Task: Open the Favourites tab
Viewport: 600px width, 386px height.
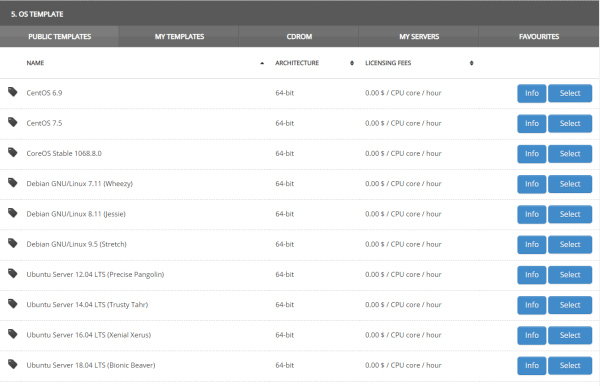Action: click(539, 37)
